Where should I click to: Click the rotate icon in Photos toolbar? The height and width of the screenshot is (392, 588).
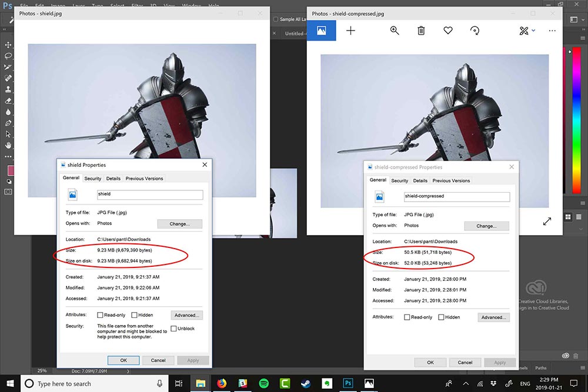pos(475,31)
